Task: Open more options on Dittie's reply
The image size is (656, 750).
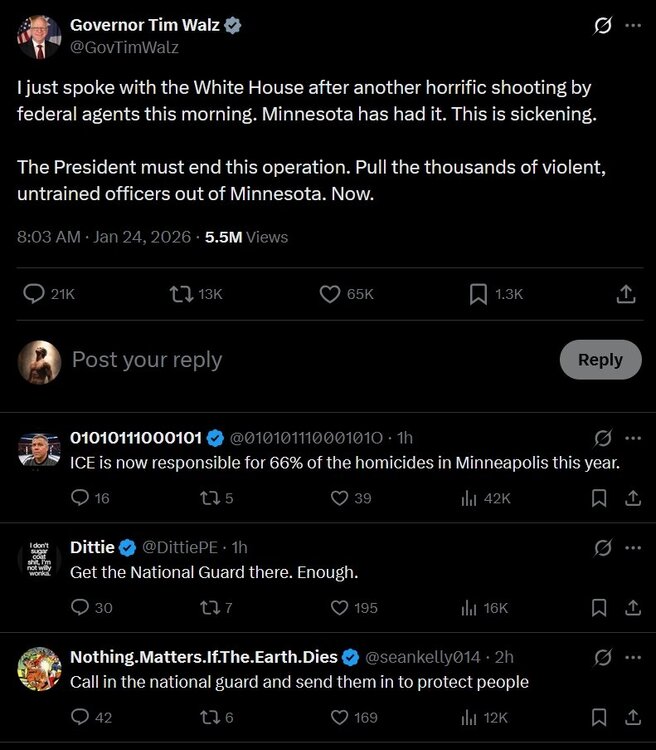Action: 633,547
